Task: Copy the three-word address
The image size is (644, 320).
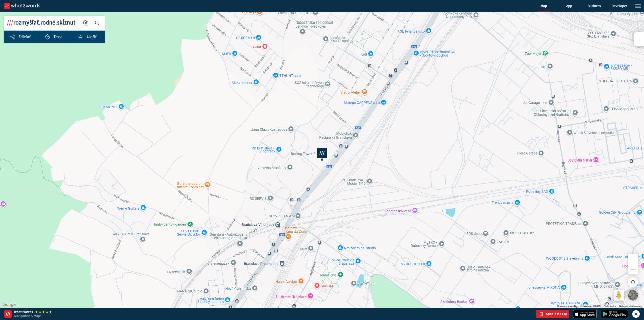Action: click(x=86, y=23)
